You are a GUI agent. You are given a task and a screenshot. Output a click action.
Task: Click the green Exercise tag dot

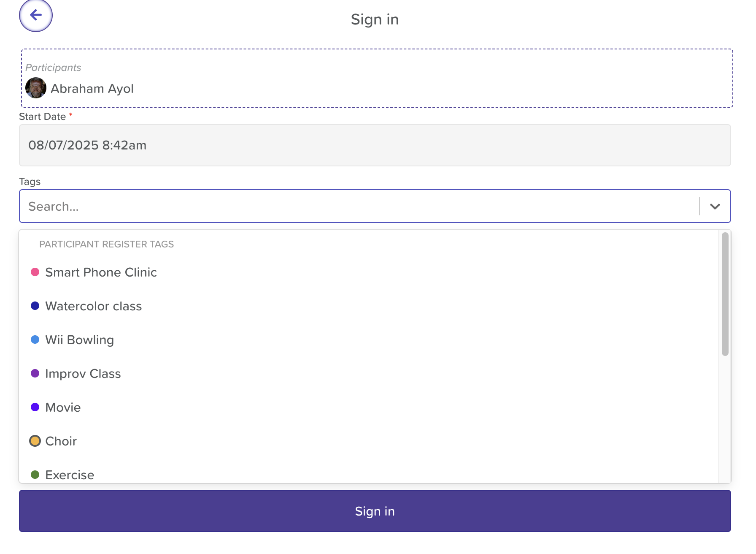click(35, 475)
